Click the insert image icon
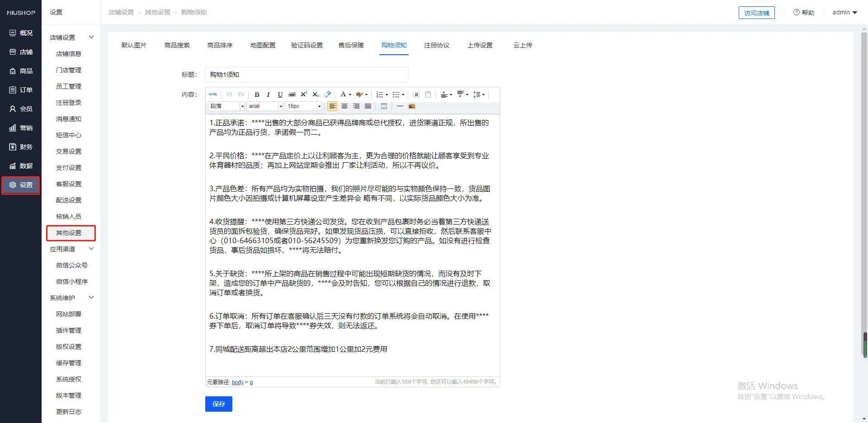 (x=412, y=106)
